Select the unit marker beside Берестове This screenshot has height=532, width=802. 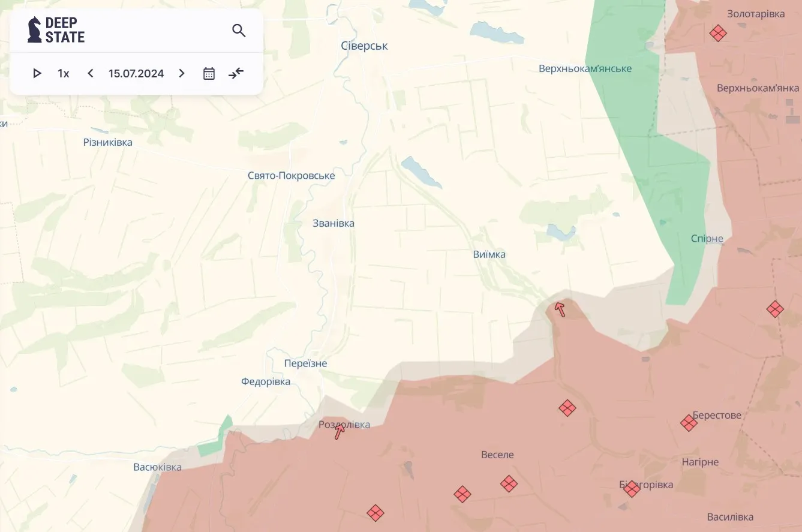click(x=689, y=423)
